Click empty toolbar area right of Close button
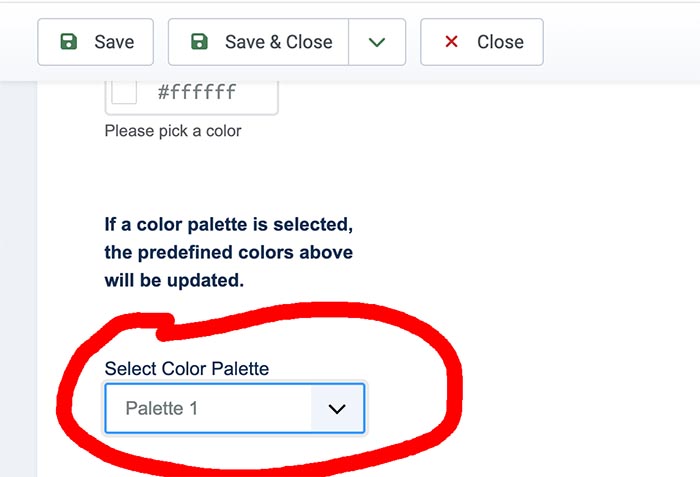This screenshot has height=477, width=700. coord(621,42)
